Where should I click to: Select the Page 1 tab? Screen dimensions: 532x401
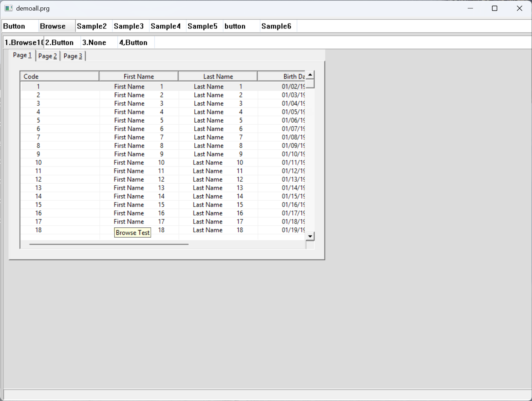pos(22,55)
